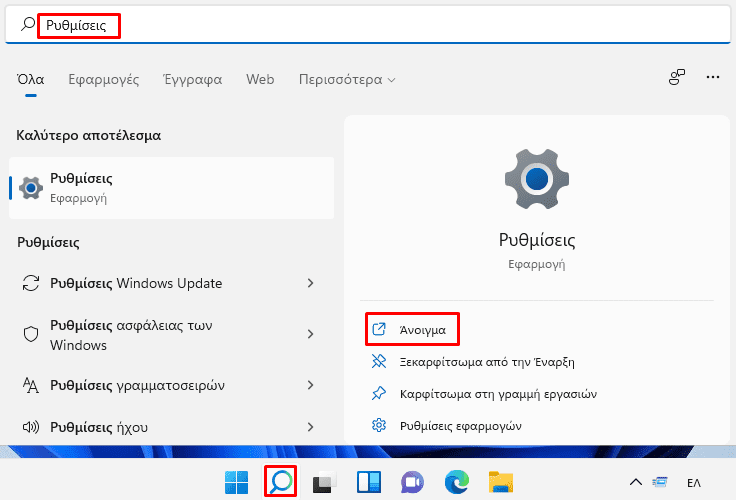Open the Περισσότερα dropdown
Viewport: 736px width, 500px height.
(347, 80)
